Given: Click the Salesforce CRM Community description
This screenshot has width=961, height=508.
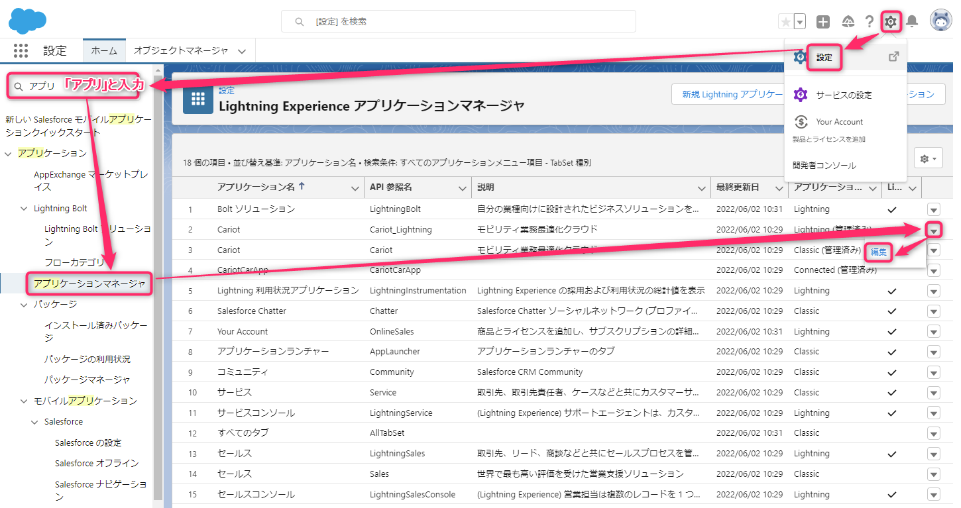Looking at the screenshot, I should pyautogui.click(x=530, y=372).
